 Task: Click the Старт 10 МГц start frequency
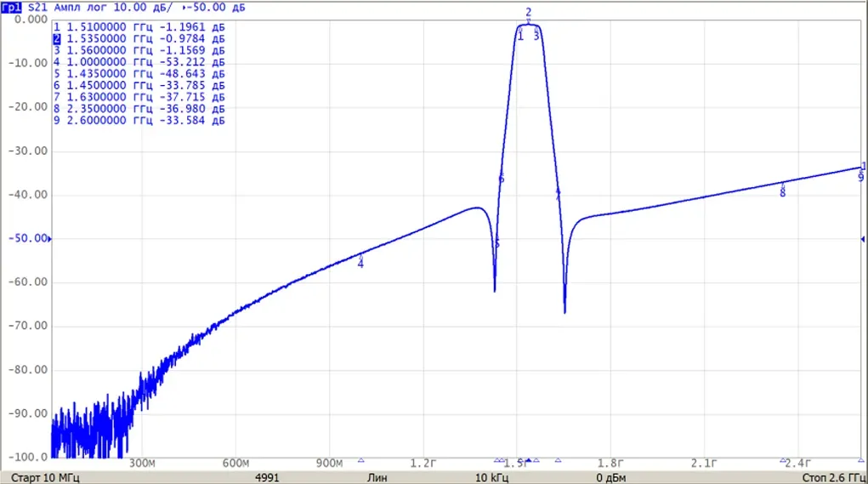pyautogui.click(x=45, y=477)
